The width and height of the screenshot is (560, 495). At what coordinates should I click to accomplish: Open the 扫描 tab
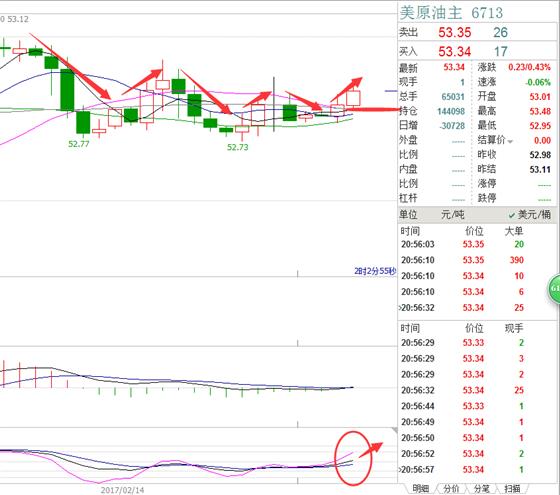[x=512, y=488]
